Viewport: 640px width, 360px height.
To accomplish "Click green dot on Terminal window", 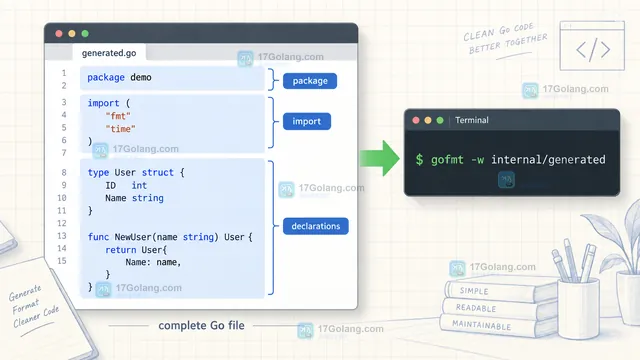I will click(440, 120).
